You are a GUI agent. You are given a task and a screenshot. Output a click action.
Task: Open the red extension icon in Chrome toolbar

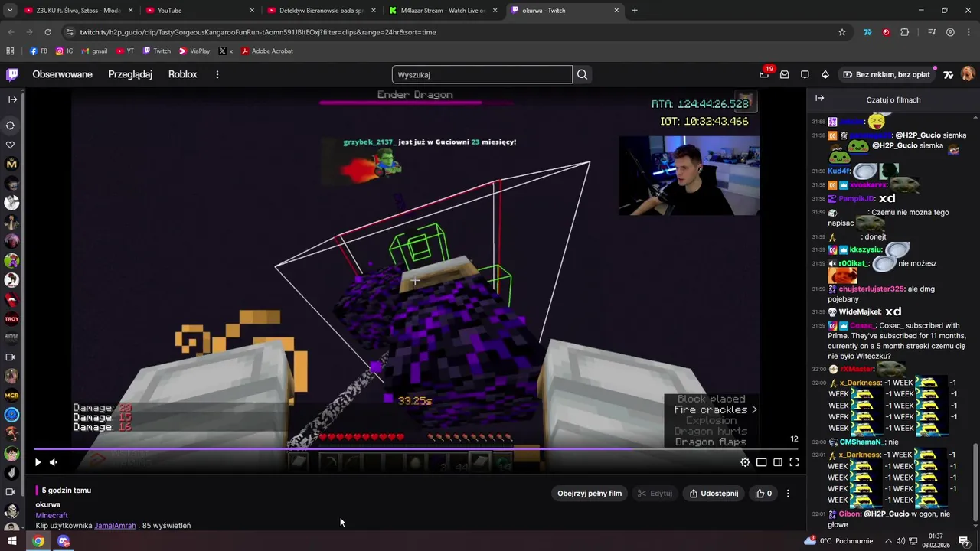[x=886, y=32]
